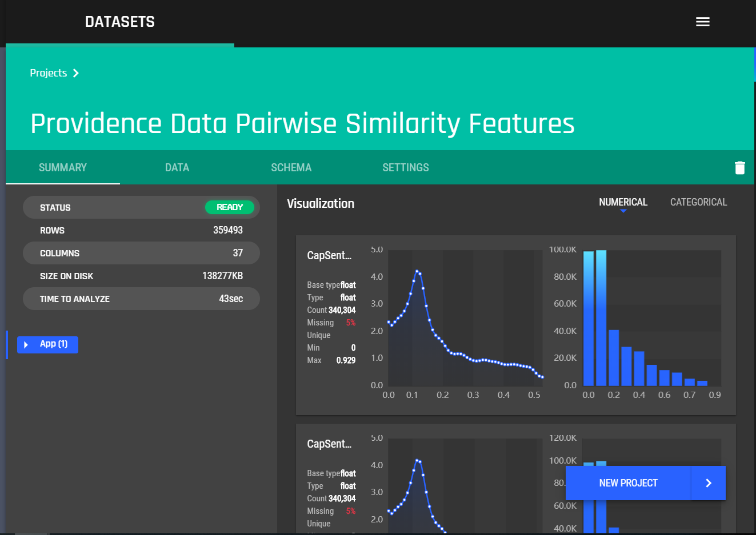Click the first card's Min value 0
756x535 pixels.
point(353,348)
